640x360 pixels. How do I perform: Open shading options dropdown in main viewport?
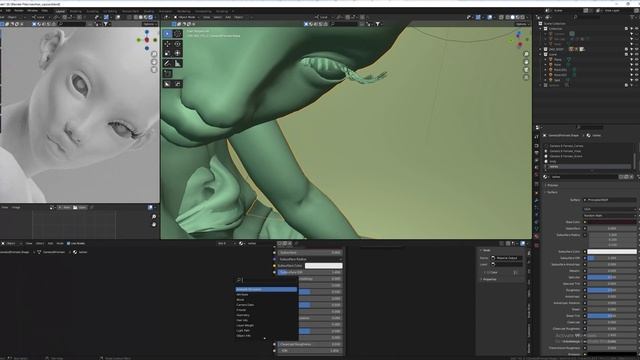click(528, 17)
